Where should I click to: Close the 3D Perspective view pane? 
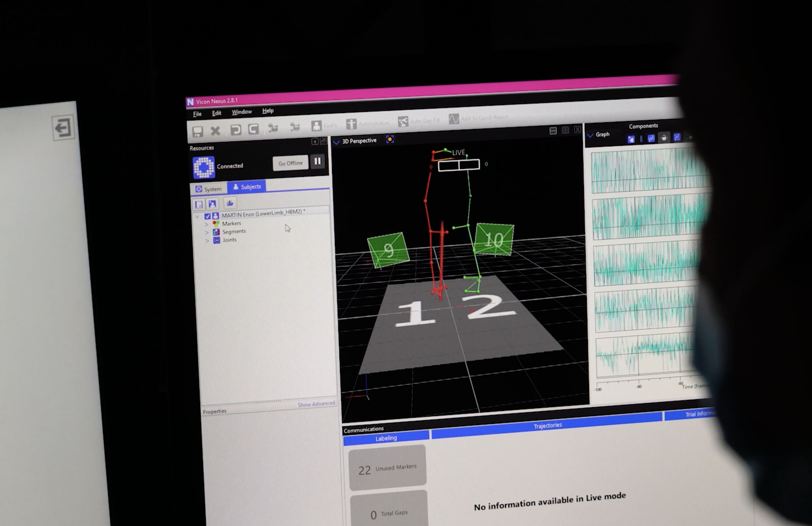click(577, 129)
